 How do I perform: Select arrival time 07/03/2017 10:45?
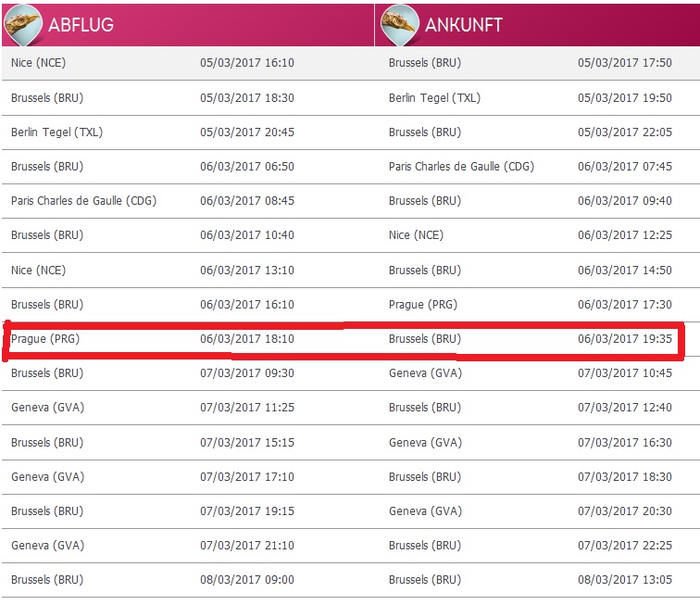(625, 373)
